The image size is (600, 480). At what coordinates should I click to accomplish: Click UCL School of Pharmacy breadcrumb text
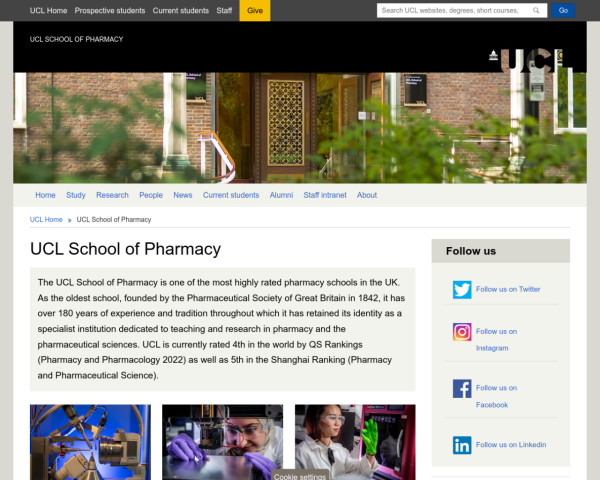point(114,220)
